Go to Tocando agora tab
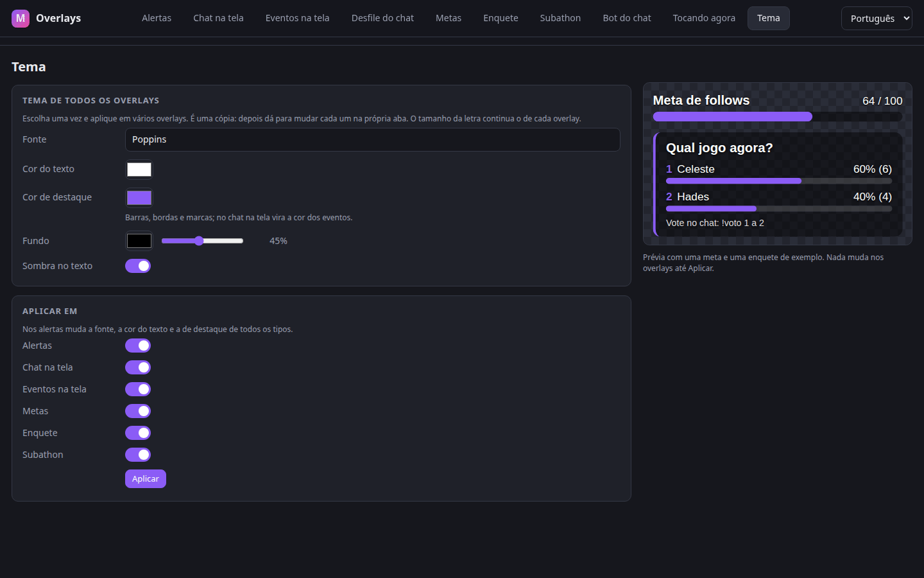The image size is (924, 578). 704,18
